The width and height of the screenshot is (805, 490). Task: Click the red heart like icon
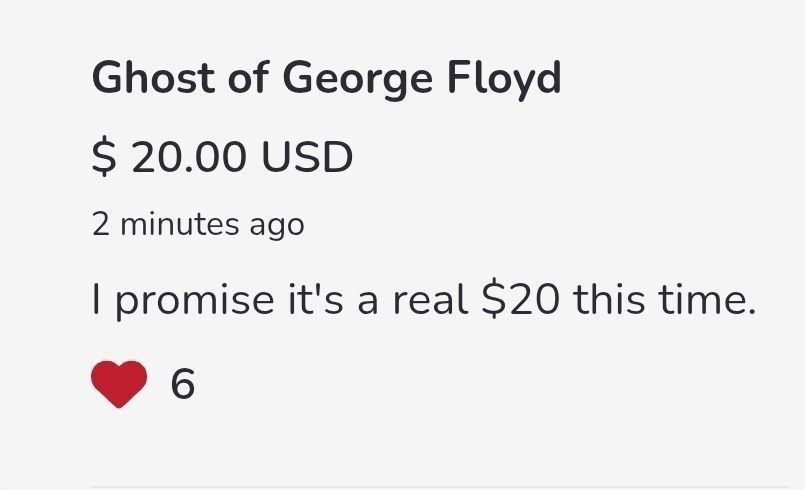119,384
